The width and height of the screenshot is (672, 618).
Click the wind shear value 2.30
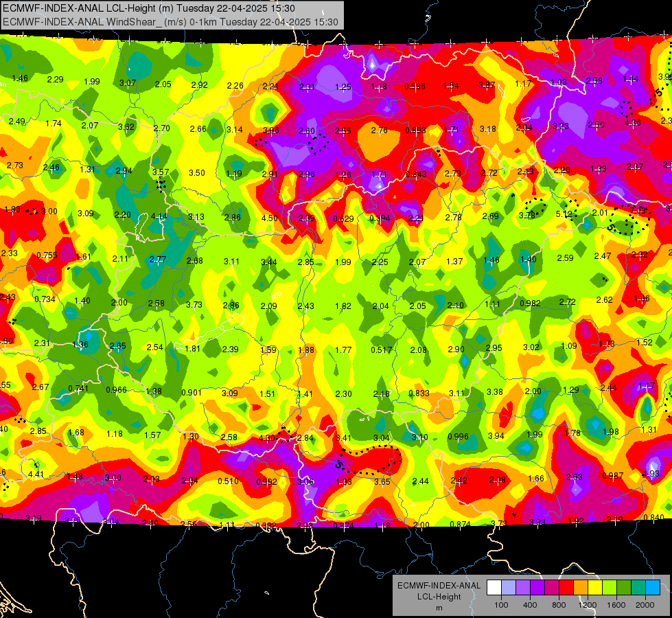click(x=344, y=393)
